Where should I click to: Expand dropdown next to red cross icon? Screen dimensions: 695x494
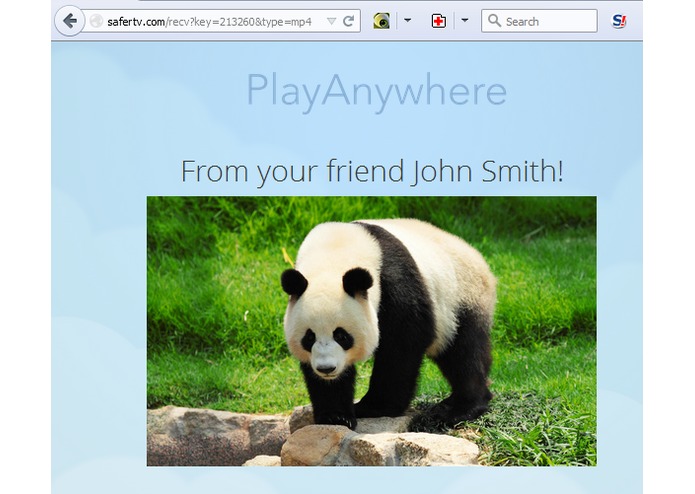coord(465,20)
